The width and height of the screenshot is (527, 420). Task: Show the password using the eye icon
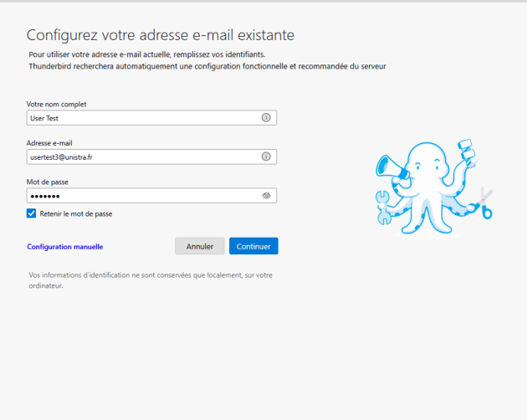pyautogui.click(x=266, y=195)
